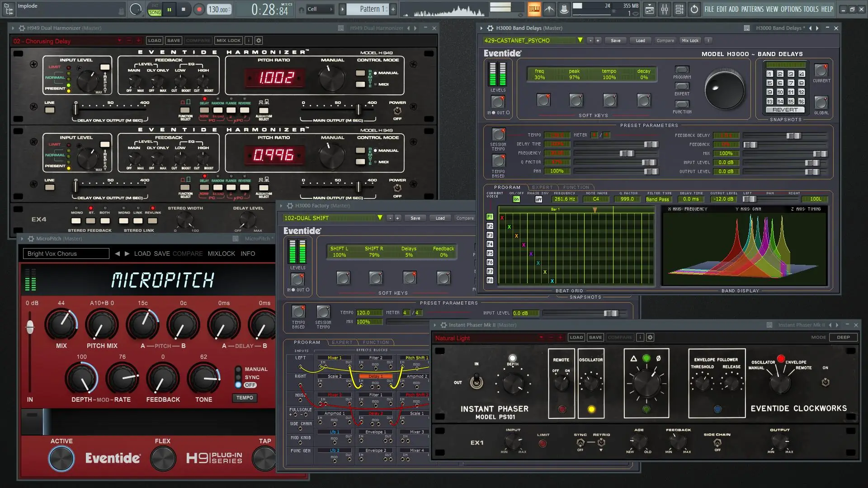Open the playlist view icon
Viewport: 868px width, 488px height.
tap(649, 9)
